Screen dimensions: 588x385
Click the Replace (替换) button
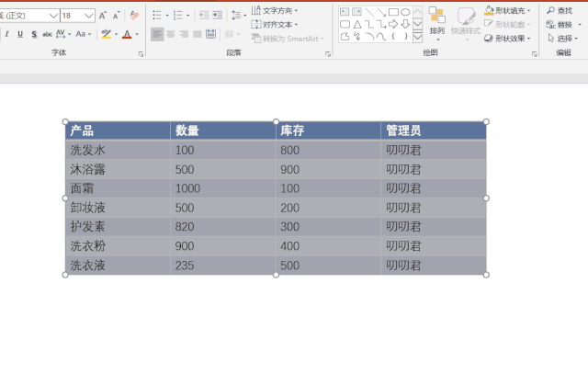tap(559, 25)
